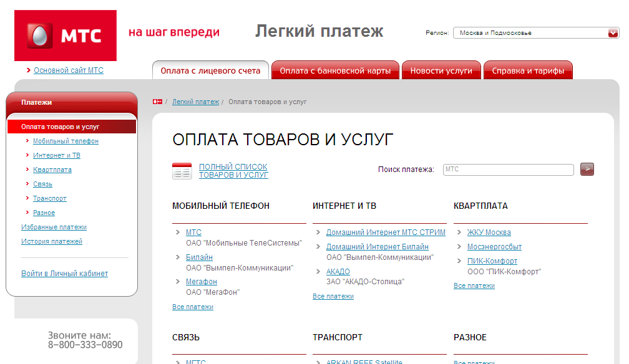Open Все платежи under Мобильный телефон

point(193,307)
